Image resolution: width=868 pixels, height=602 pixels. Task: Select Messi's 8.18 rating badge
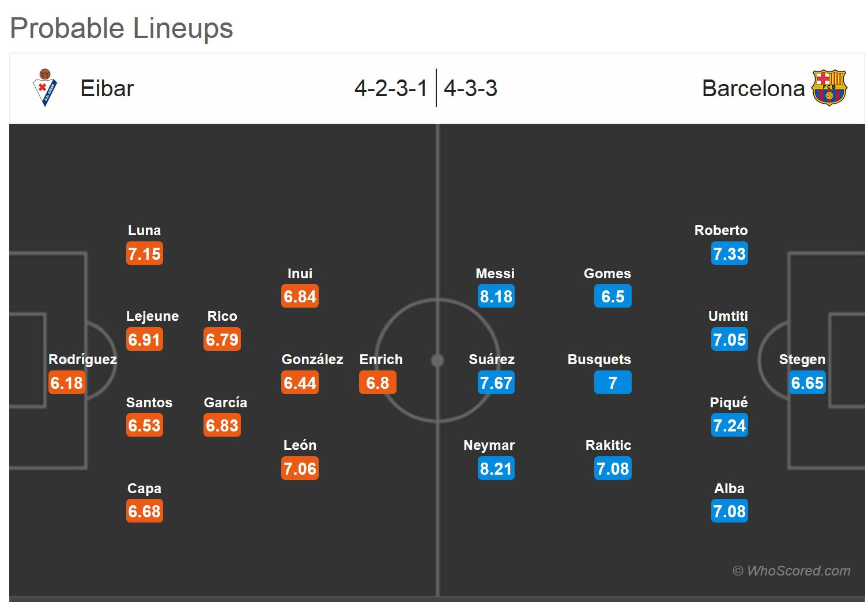point(496,297)
